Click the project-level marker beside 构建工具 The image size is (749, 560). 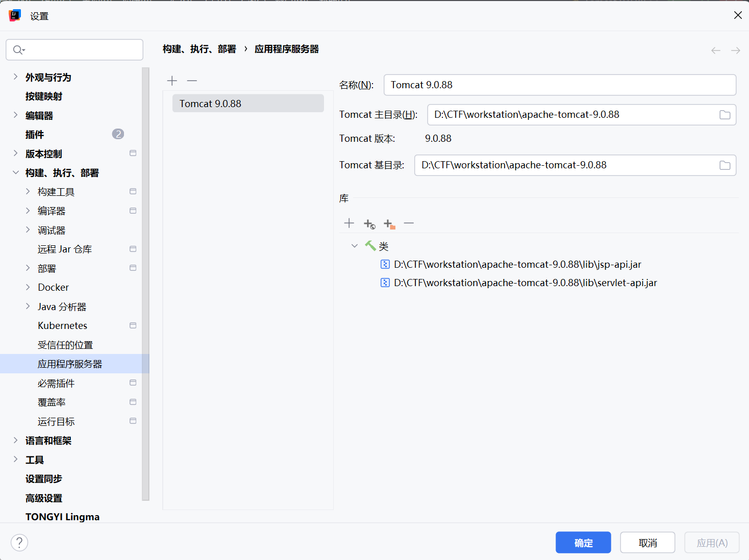click(x=133, y=191)
